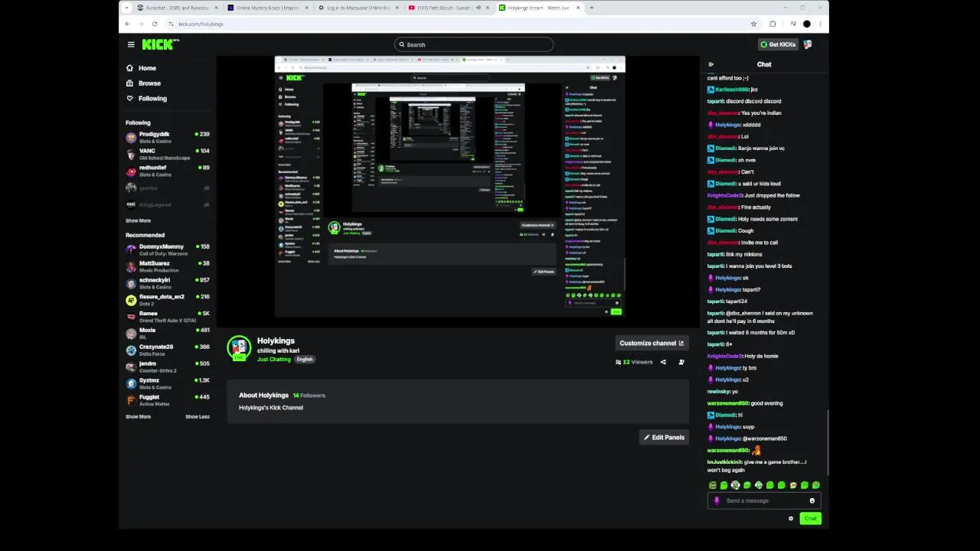This screenshot has width=980, height=551.
Task: Click browser back arrow
Action: pyautogui.click(x=128, y=24)
